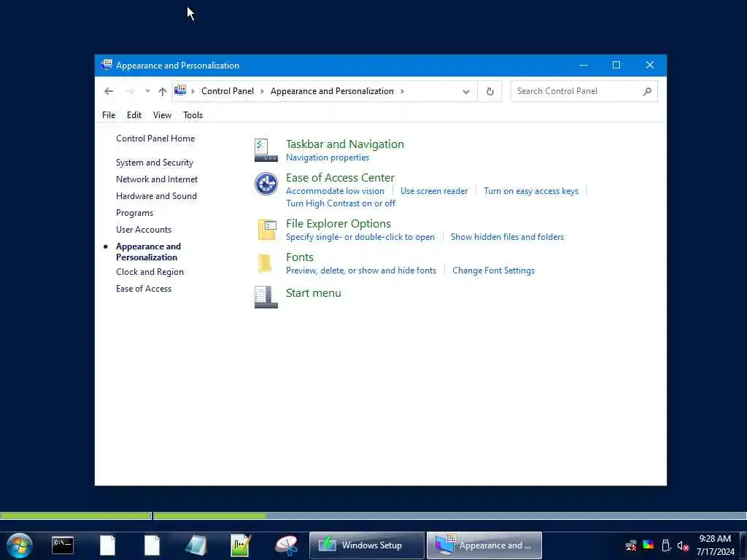This screenshot has width=747, height=560.
Task: Click the USB device tray icon
Action: [666, 545]
